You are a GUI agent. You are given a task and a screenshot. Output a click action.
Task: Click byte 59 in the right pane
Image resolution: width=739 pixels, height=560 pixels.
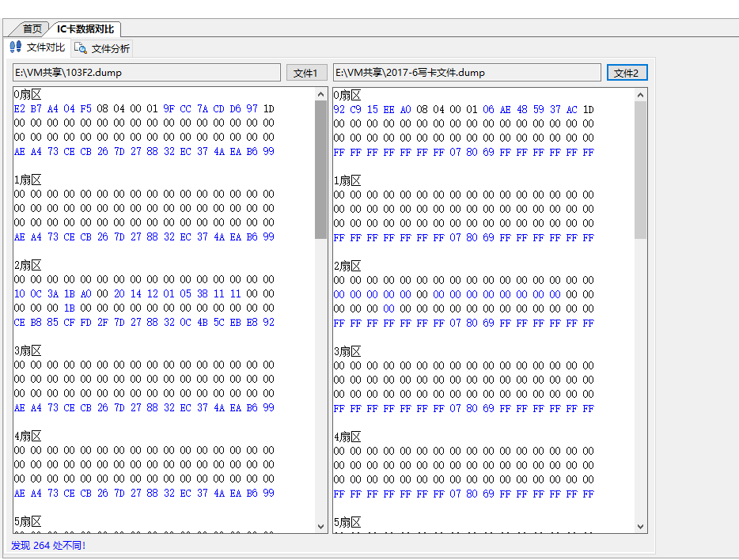click(x=539, y=110)
